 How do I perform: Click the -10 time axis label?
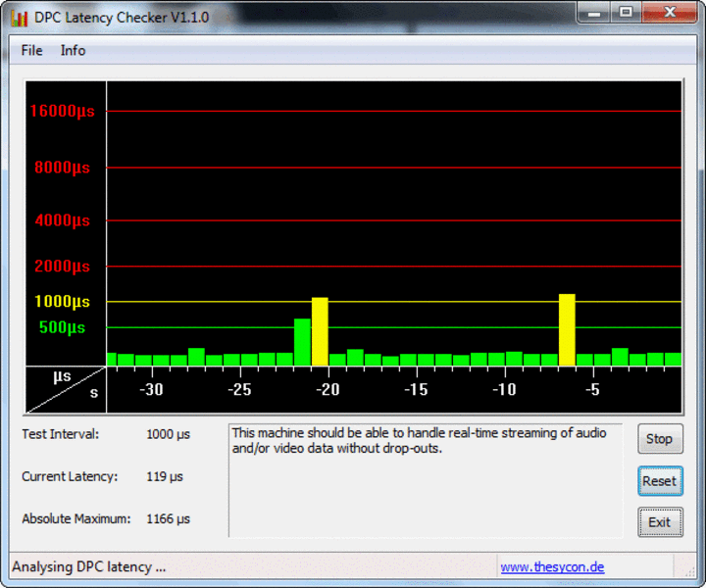(x=504, y=389)
